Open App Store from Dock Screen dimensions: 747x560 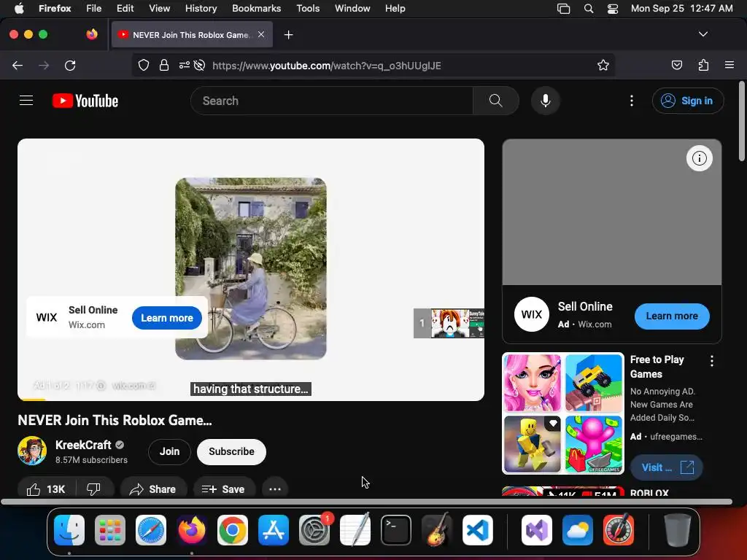coord(274,530)
